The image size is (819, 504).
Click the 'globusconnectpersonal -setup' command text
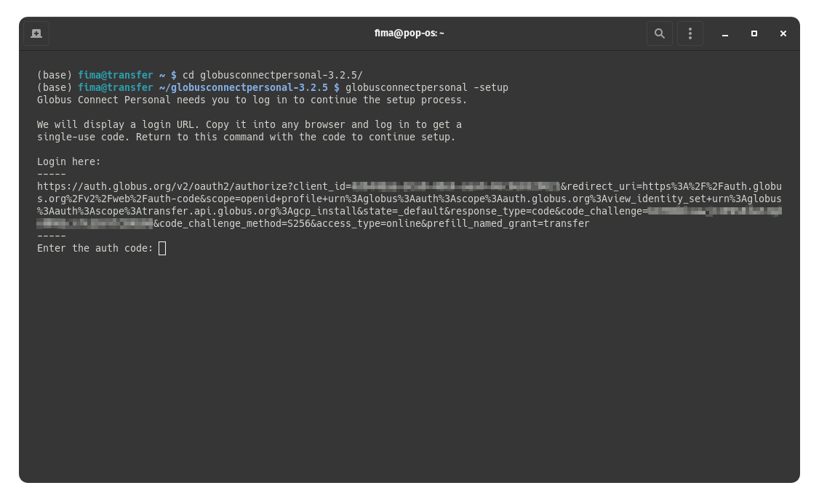[426, 88]
